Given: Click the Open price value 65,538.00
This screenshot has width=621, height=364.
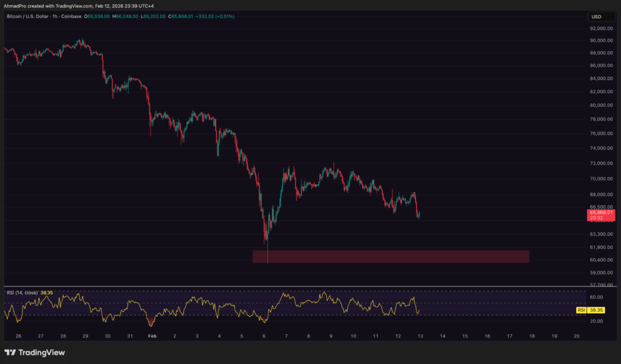Looking at the screenshot, I should tap(97, 16).
